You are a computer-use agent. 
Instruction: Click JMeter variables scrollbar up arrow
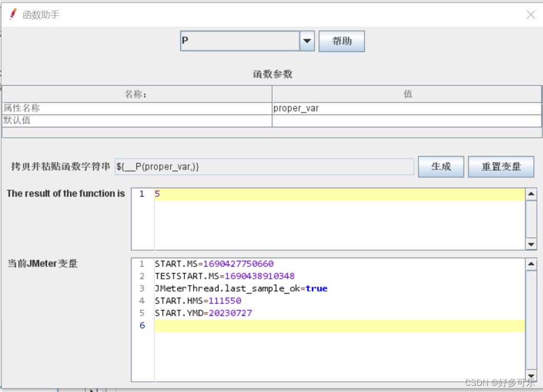coord(531,264)
